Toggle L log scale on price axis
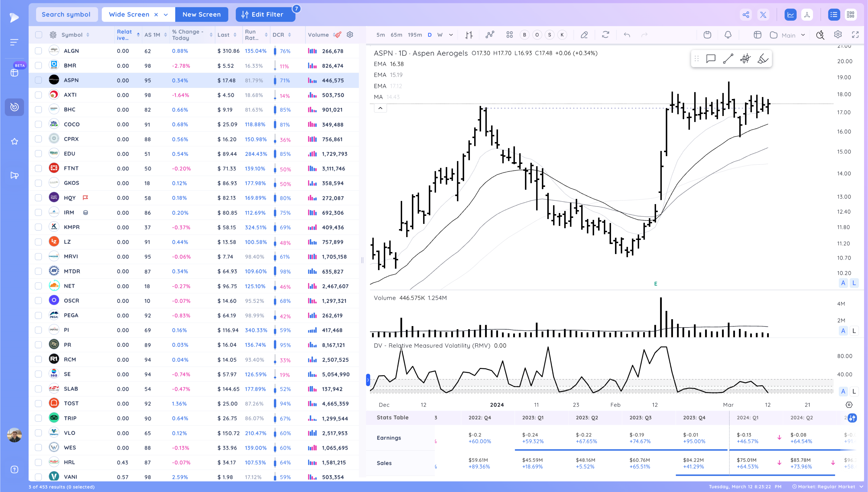The height and width of the screenshot is (492, 868). pos(854,283)
